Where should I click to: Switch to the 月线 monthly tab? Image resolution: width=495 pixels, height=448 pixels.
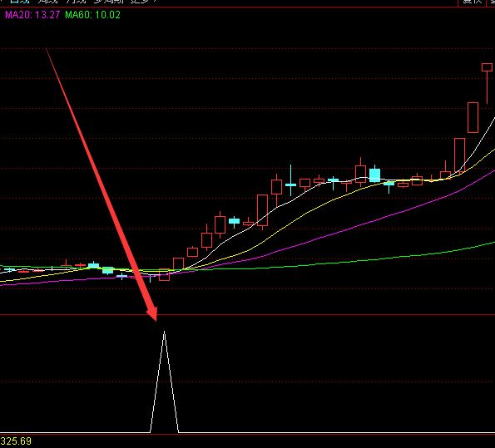click(77, 2)
